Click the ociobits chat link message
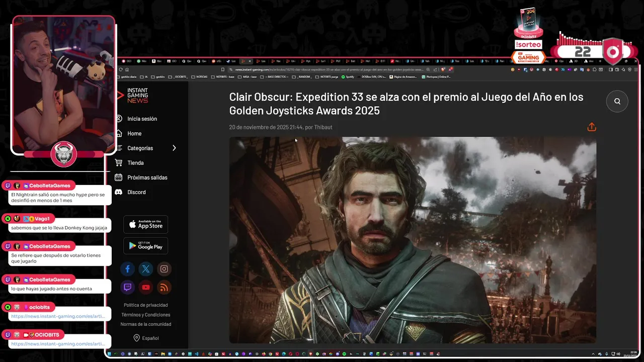Image resolution: width=644 pixels, height=362 pixels. coord(58,316)
